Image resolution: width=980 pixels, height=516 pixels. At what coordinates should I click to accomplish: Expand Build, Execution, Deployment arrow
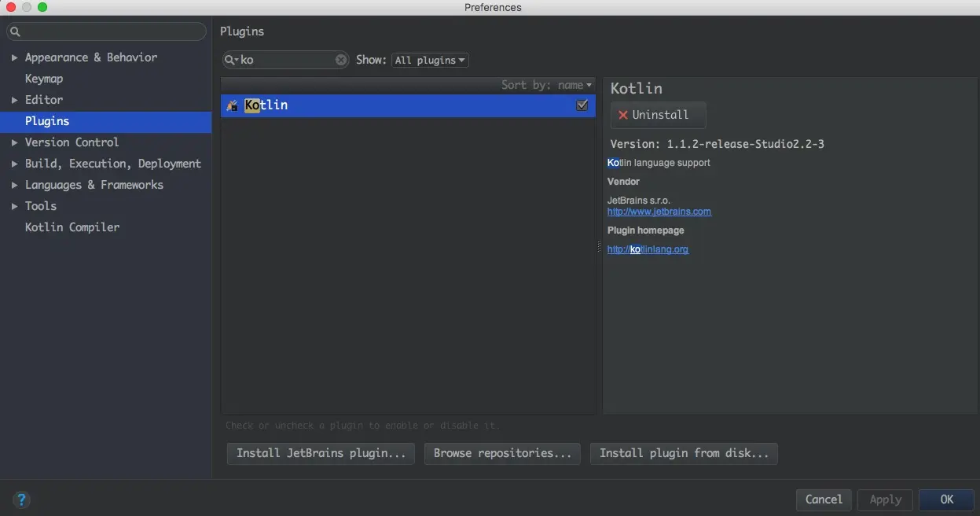[x=14, y=164]
